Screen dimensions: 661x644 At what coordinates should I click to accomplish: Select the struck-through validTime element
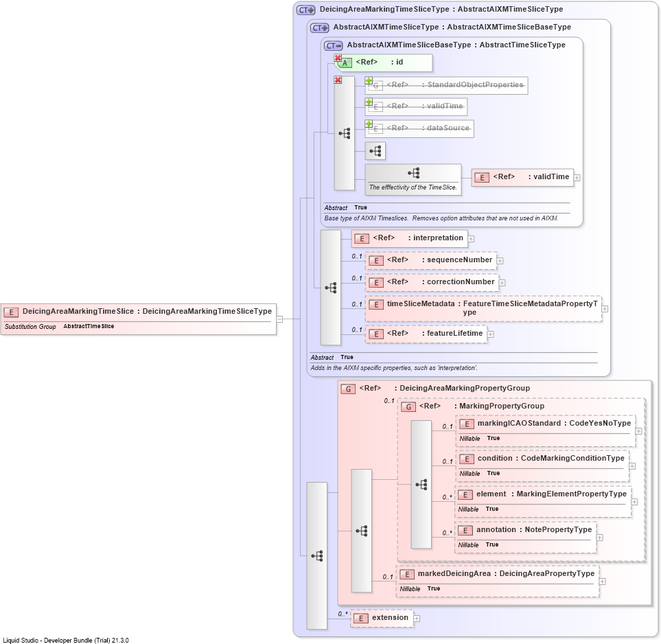pos(416,106)
